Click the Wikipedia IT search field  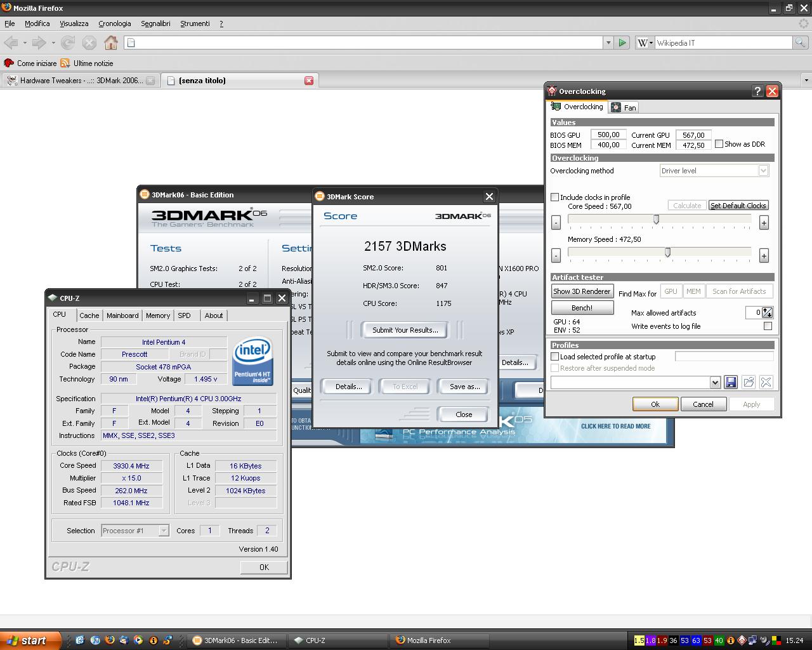coord(723,43)
